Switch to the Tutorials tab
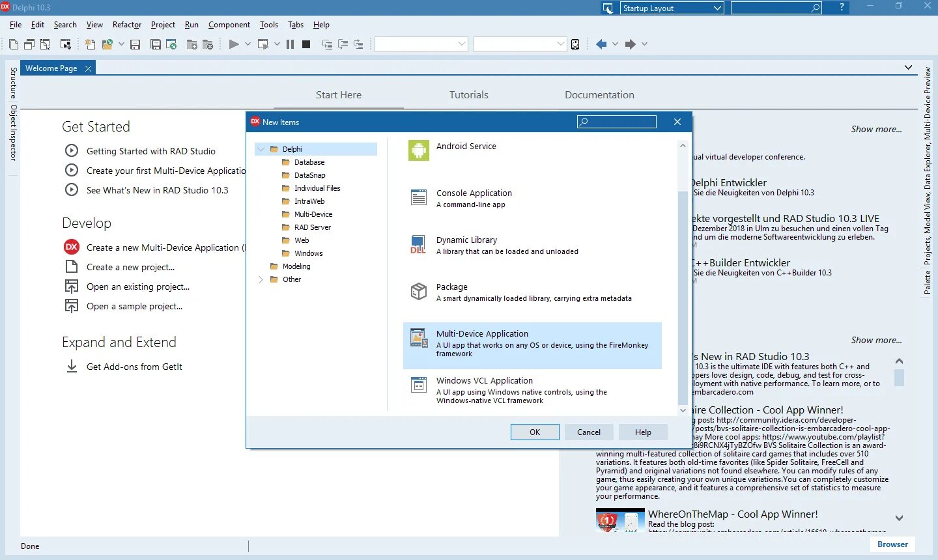 tap(469, 95)
